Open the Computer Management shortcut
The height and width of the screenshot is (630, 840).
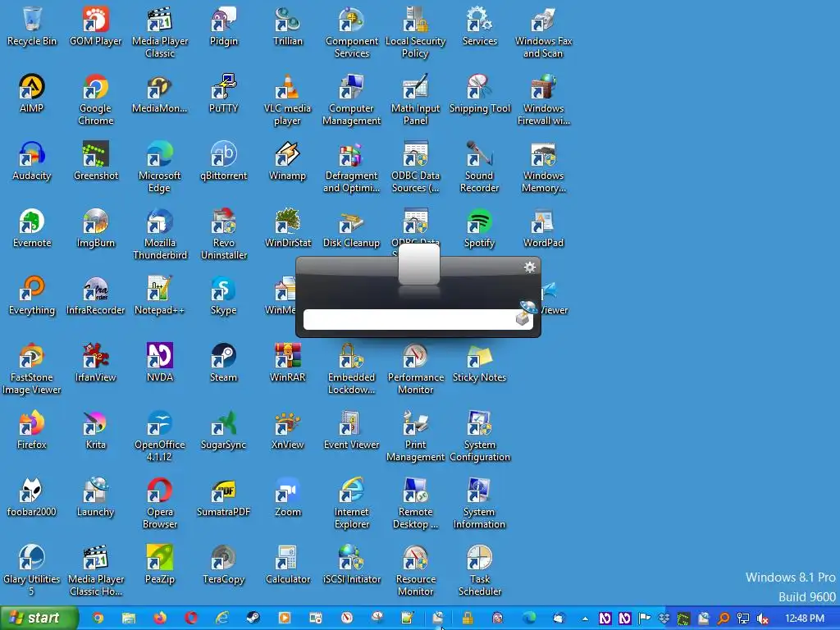click(x=351, y=99)
